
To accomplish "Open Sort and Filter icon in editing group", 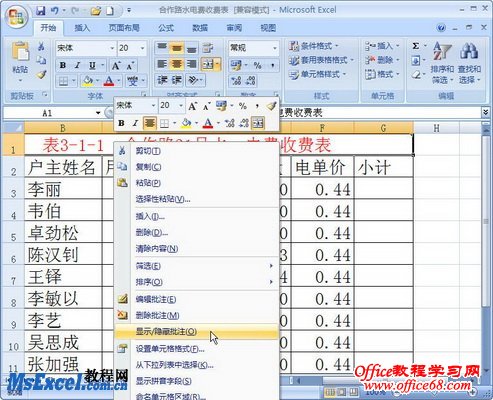I will [442, 52].
